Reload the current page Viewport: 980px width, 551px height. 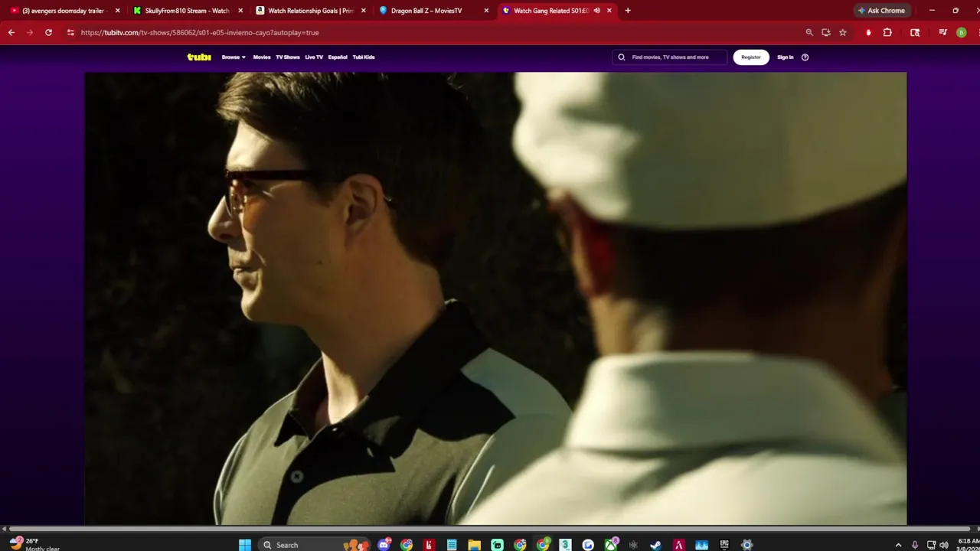click(48, 33)
